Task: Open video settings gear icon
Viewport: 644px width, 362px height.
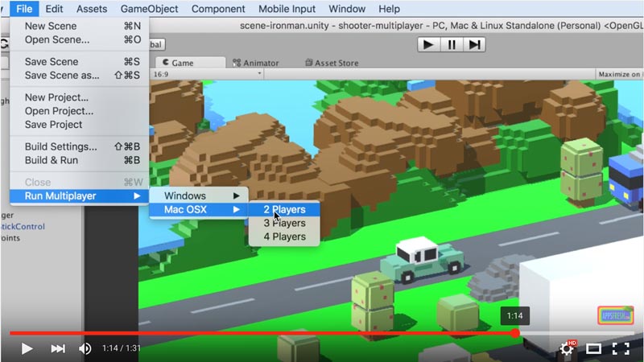Action: point(568,348)
